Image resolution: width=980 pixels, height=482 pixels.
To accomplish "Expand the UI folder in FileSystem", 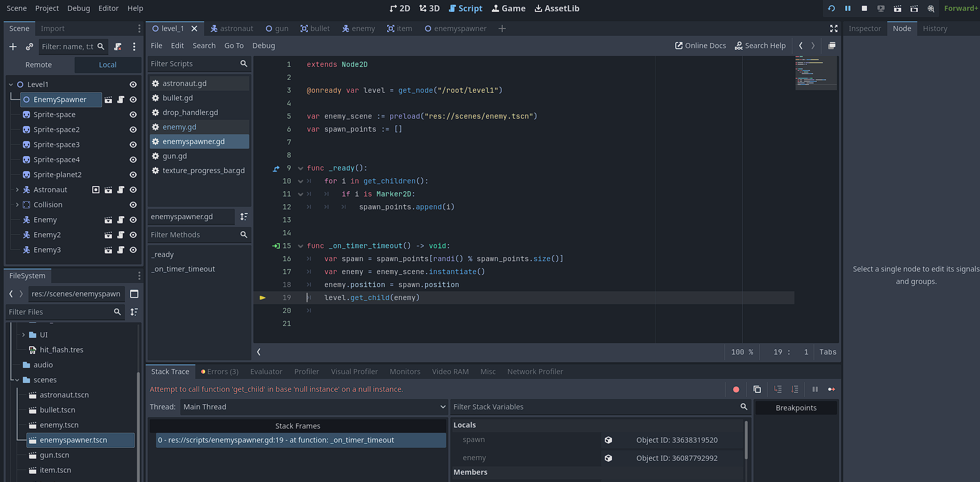I will click(23, 335).
